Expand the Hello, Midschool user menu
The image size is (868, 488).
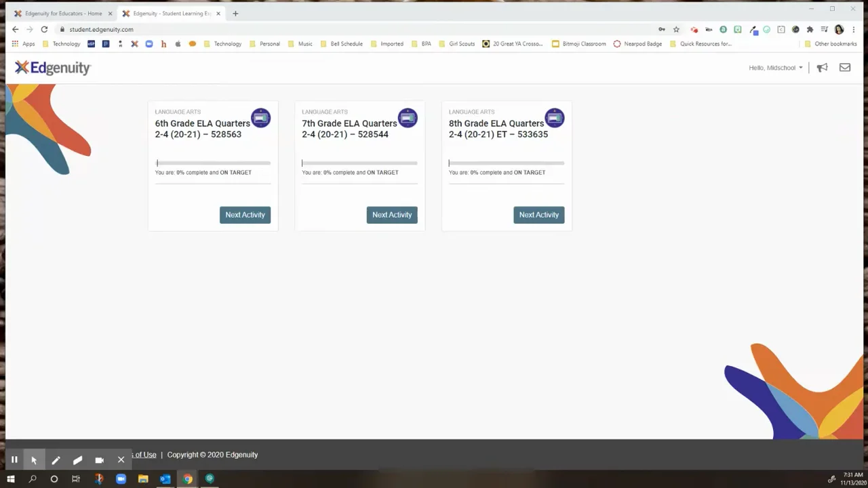[776, 68]
